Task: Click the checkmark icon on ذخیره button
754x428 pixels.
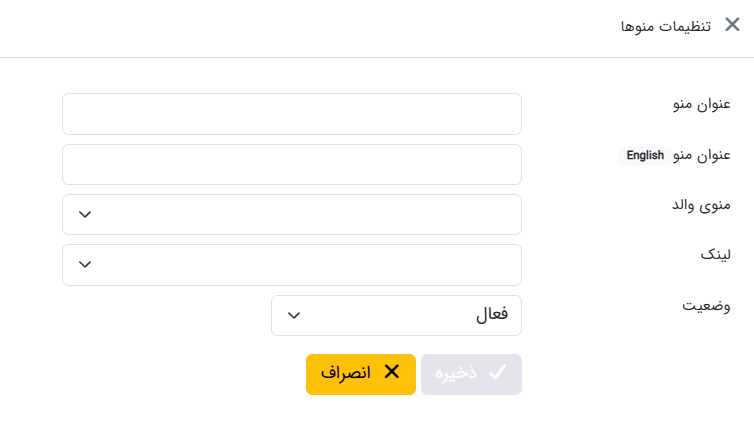Action: pyautogui.click(x=497, y=373)
